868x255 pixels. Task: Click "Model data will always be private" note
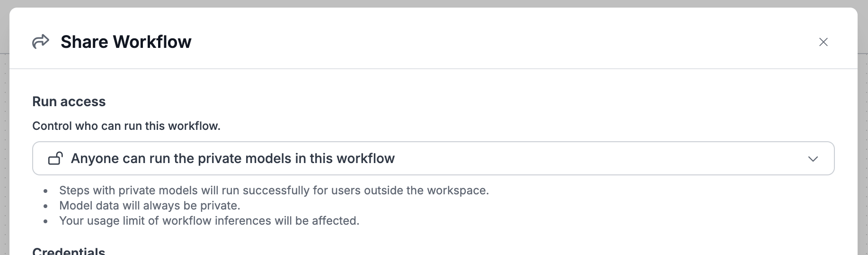(150, 206)
